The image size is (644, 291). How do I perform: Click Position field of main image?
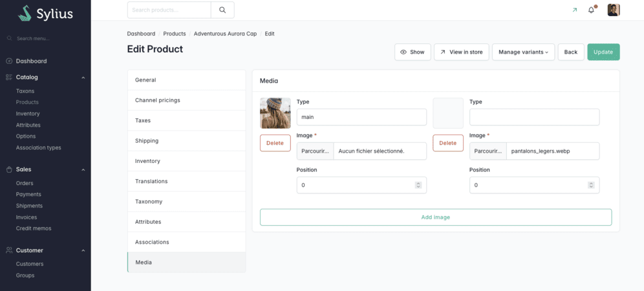361,185
